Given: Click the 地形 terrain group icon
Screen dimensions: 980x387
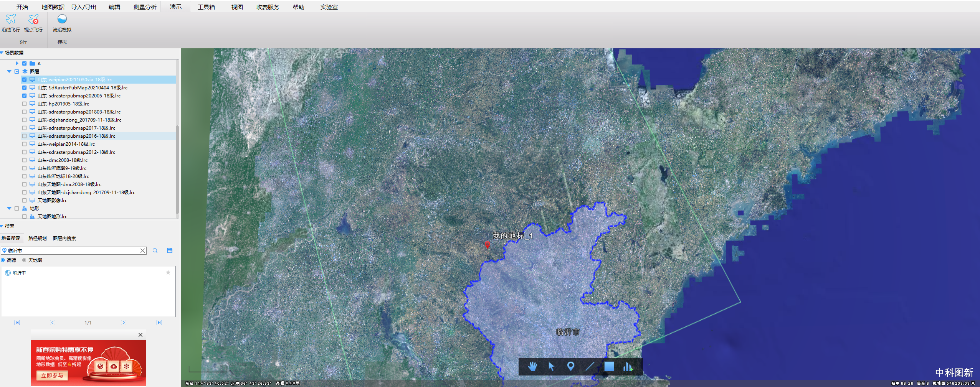Looking at the screenshot, I should click(x=25, y=208).
